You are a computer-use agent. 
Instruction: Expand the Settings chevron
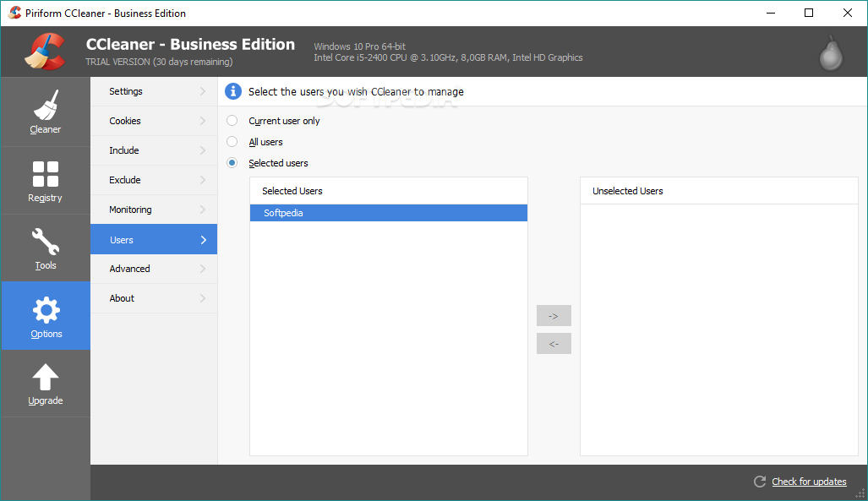coord(203,91)
